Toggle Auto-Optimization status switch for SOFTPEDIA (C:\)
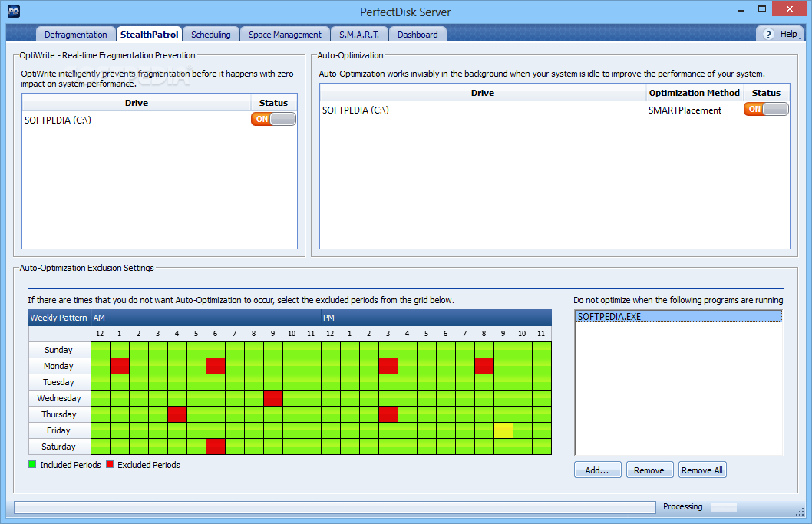This screenshot has width=812, height=524. [766, 109]
